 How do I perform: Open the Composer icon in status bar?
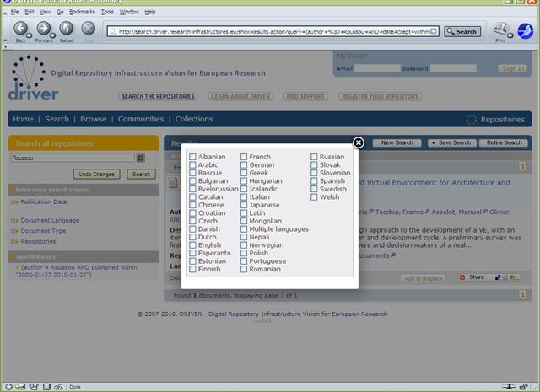[x=34, y=387]
